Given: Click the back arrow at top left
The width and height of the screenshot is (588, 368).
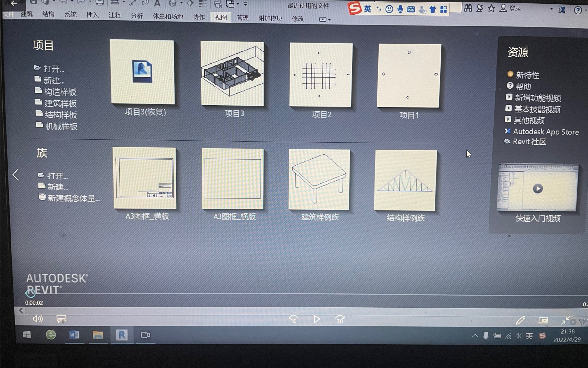Looking at the screenshot, I should (14, 3).
